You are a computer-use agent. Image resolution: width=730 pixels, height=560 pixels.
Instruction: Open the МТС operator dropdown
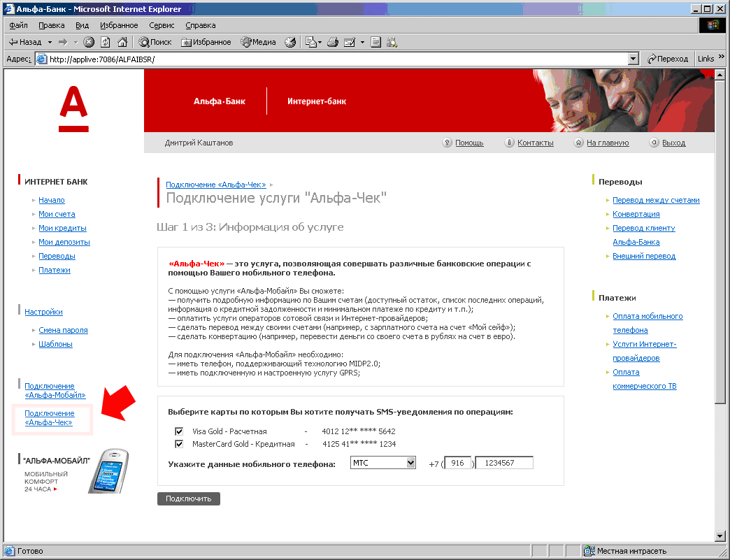tap(382, 463)
